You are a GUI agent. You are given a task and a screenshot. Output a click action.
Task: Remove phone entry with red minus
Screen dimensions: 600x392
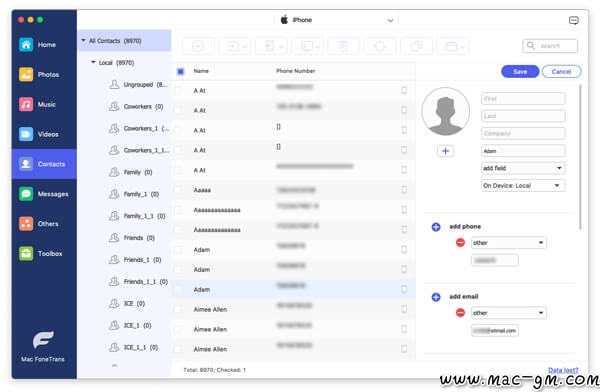[460, 243]
